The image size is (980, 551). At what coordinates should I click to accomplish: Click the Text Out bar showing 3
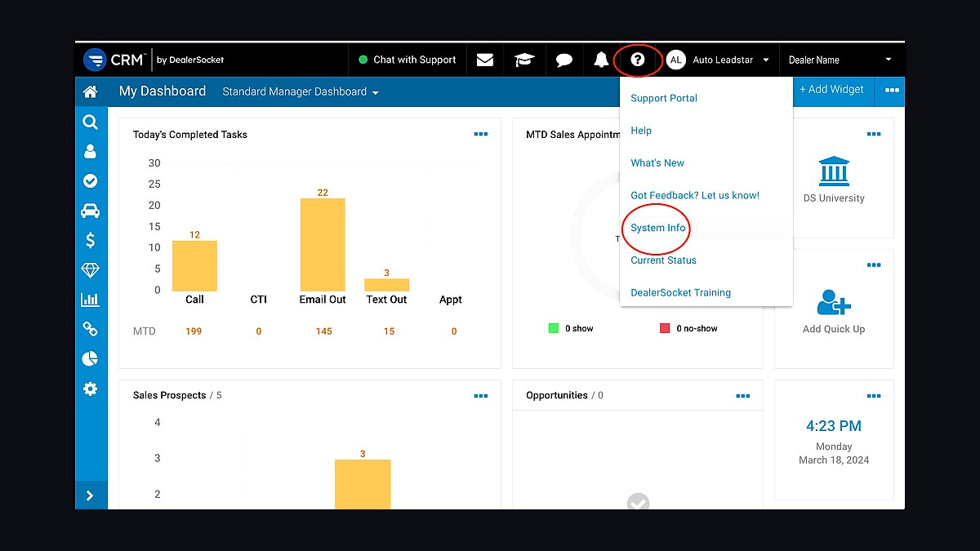click(x=386, y=285)
